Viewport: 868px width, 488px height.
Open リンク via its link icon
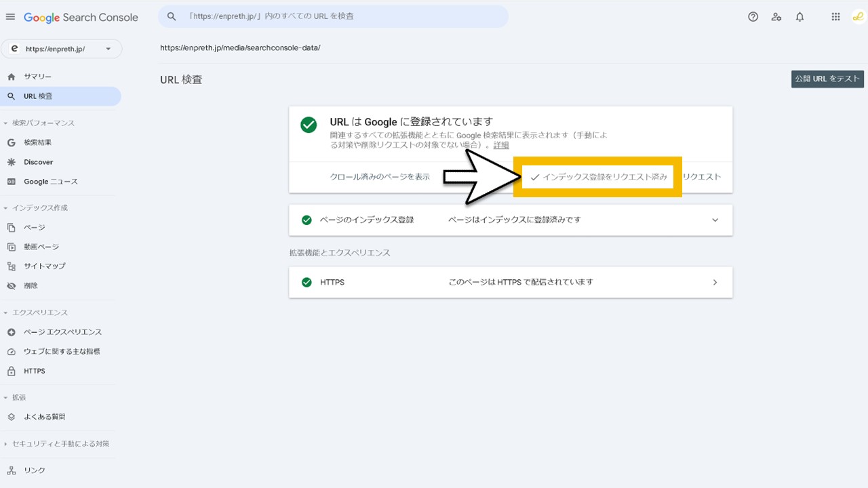coord(11,470)
